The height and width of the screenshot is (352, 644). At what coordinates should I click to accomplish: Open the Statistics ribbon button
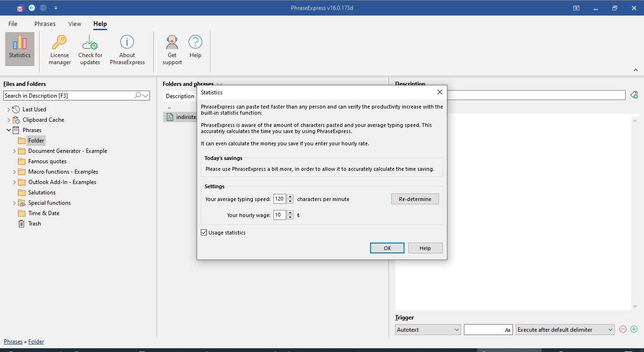click(x=20, y=49)
